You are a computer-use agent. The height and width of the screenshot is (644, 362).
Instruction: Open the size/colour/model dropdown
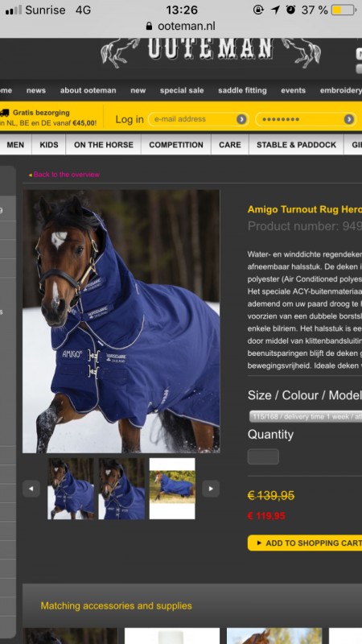click(306, 416)
